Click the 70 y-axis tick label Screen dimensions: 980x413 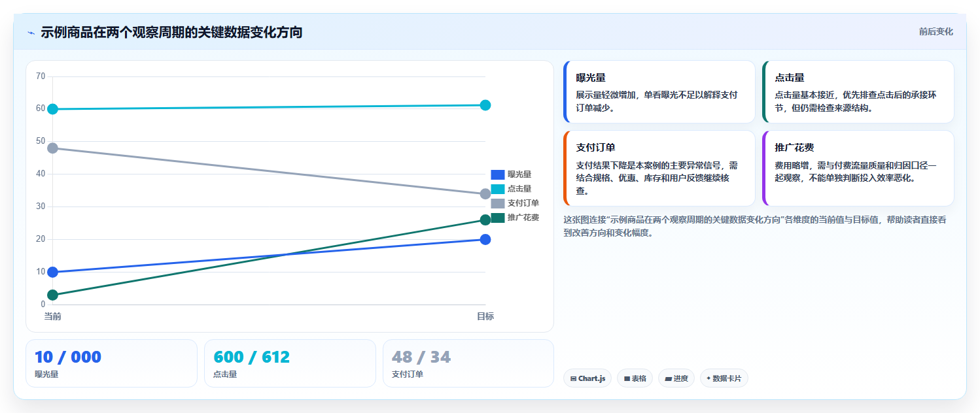click(41, 76)
